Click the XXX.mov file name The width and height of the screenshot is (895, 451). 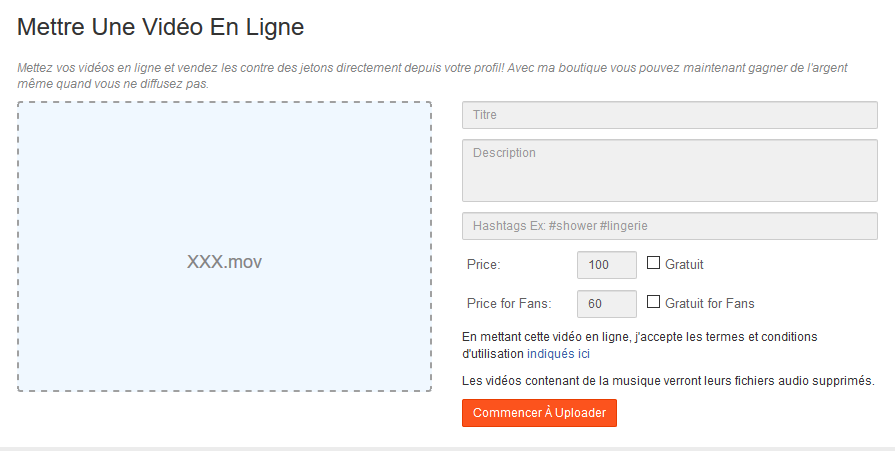click(224, 262)
